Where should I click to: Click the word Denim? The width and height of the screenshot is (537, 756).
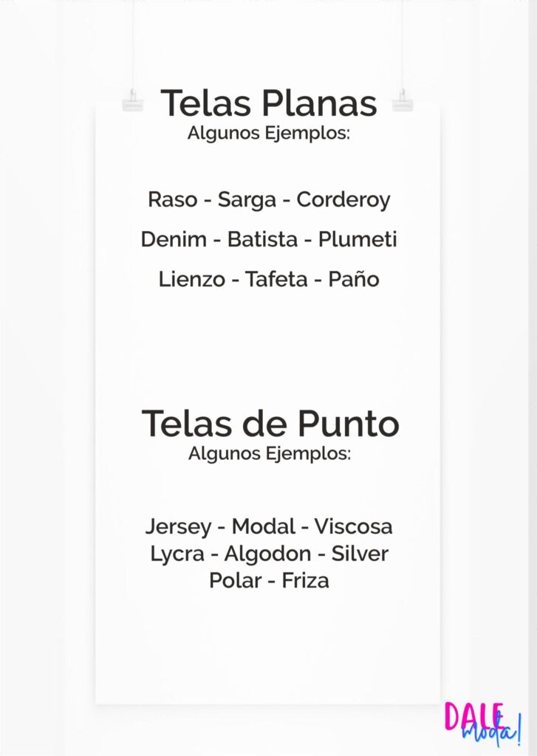click(174, 240)
